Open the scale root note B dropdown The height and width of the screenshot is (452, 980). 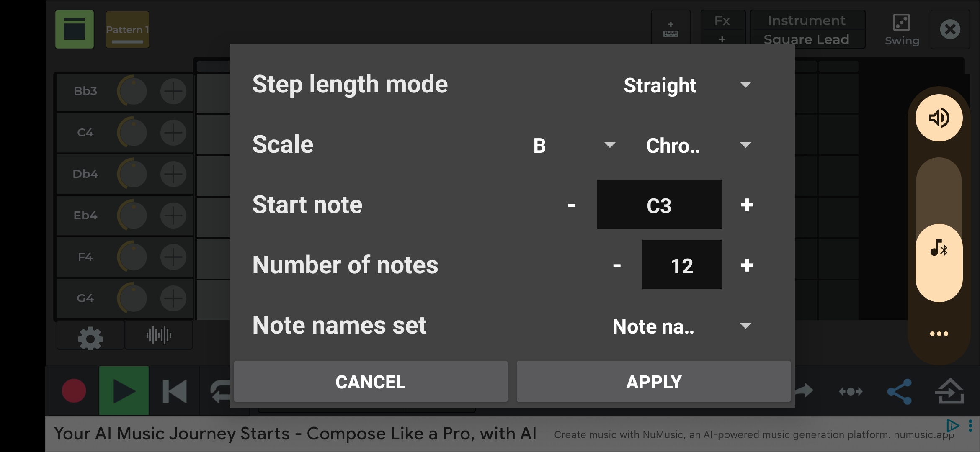pos(574,146)
